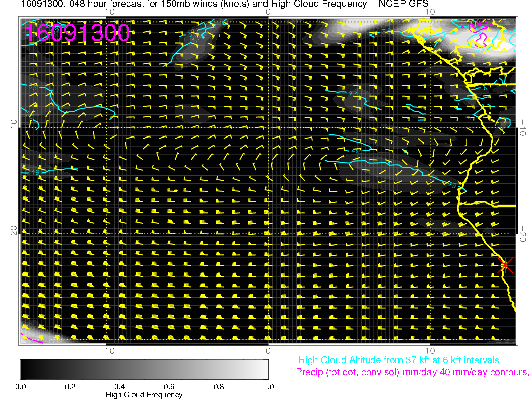Click the High Cloud Altitude legend text
The width and height of the screenshot is (532, 411).
[x=398, y=360]
